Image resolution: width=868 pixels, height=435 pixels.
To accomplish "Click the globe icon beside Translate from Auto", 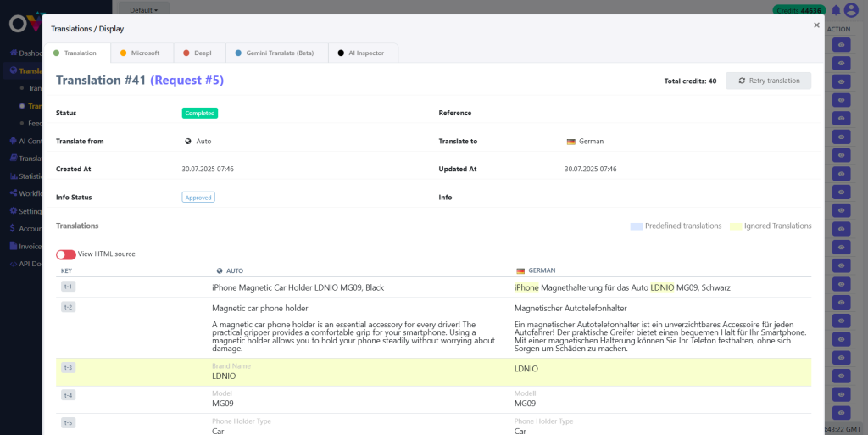I will click(188, 141).
